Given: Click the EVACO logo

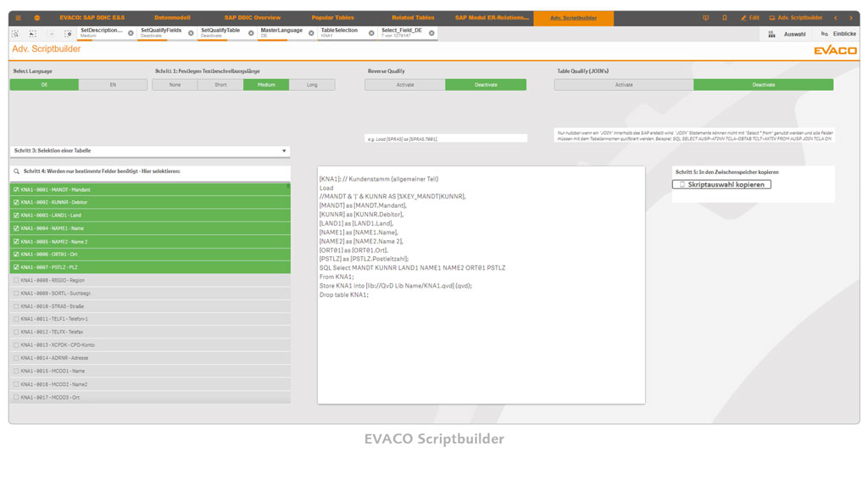Looking at the screenshot, I should pos(835,50).
